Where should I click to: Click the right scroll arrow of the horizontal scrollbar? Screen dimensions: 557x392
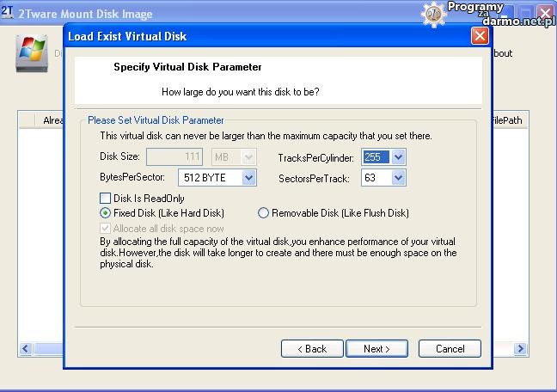point(519,348)
